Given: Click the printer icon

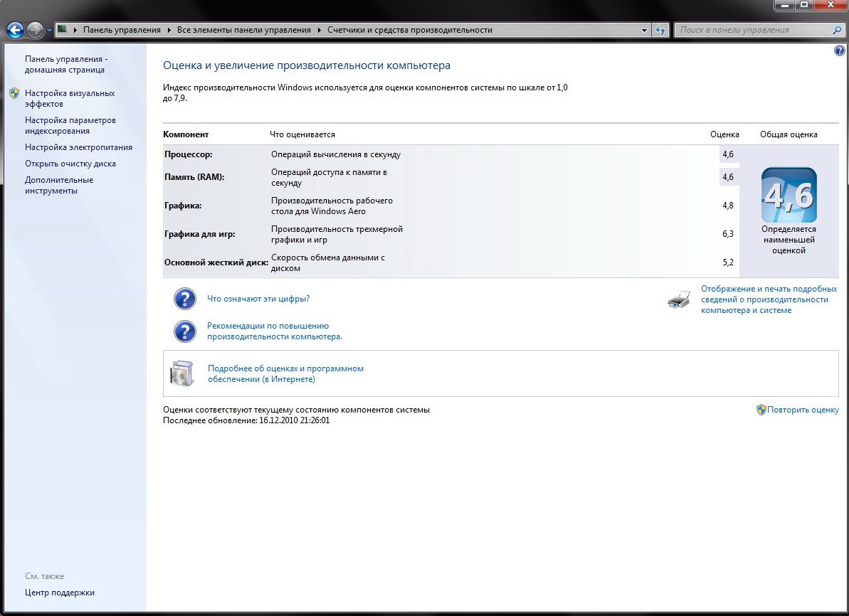Looking at the screenshot, I should 679,299.
